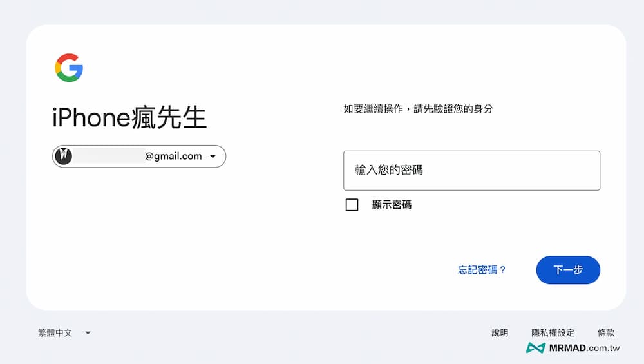This screenshot has height=364, width=644.
Task: Click the 顯示密碼 label text
Action: 392,205
